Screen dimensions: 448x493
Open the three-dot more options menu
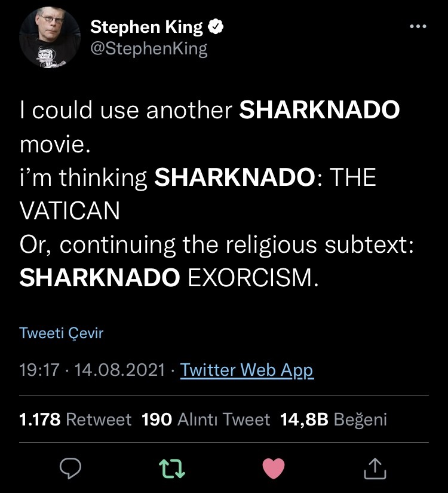(x=417, y=27)
